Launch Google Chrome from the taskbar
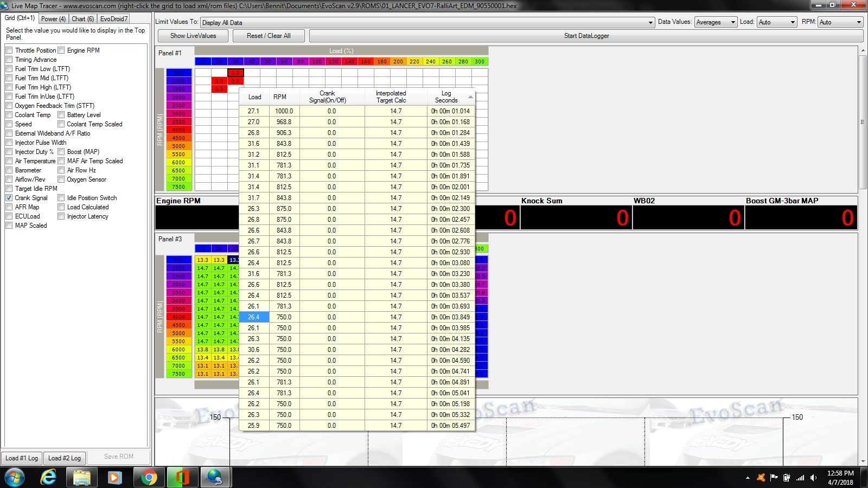868x488 pixels. (148, 477)
